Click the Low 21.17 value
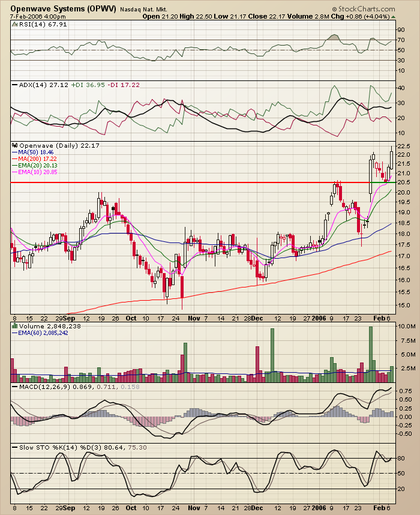420x515 pixels. coord(230,16)
